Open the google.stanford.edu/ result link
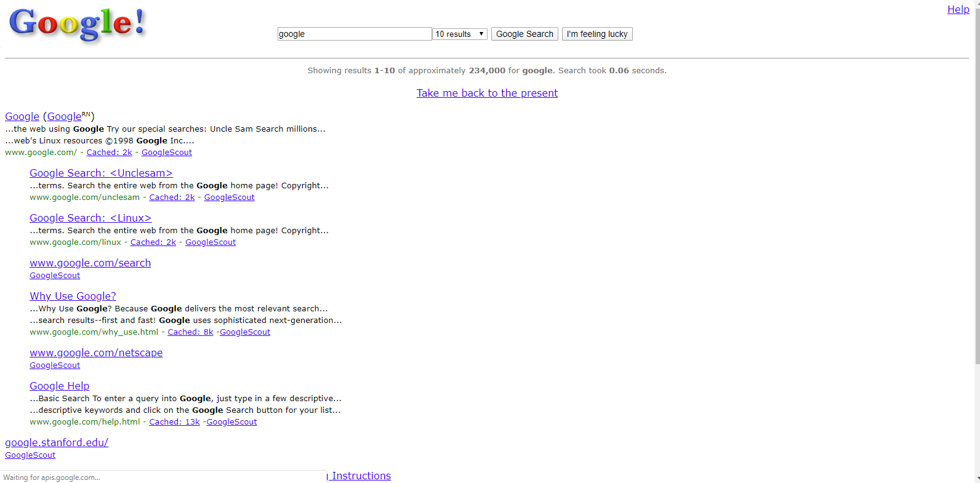The image size is (980, 483). (x=57, y=442)
